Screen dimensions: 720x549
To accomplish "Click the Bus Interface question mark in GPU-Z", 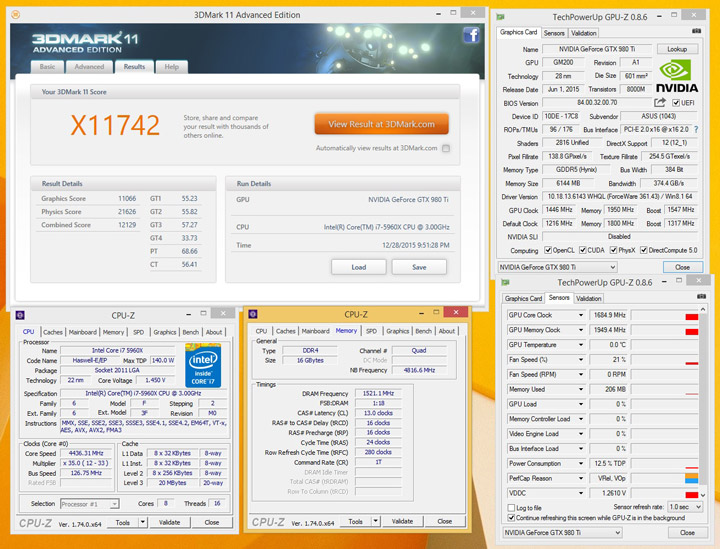I will [x=696, y=129].
